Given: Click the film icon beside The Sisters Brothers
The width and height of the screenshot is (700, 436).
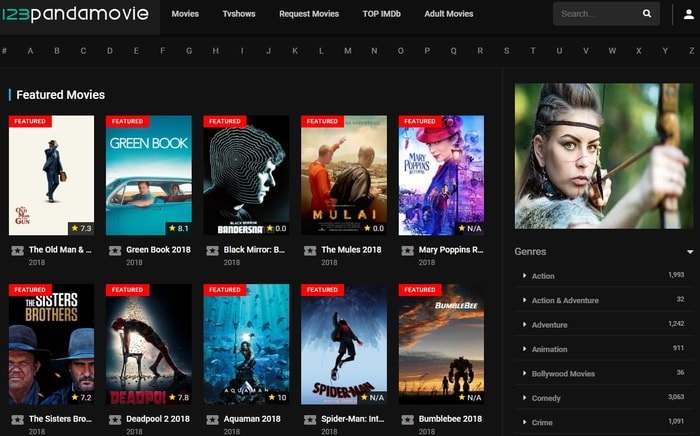Looking at the screenshot, I should point(17,419).
